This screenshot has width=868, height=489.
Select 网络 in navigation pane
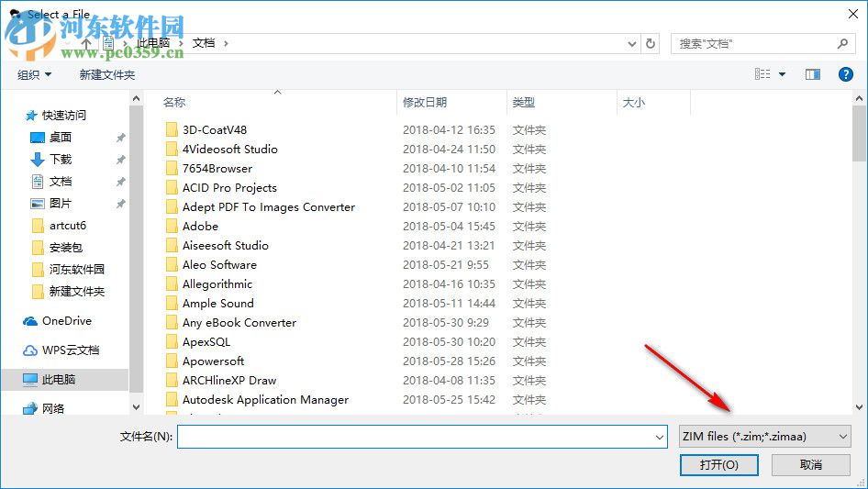click(52, 408)
